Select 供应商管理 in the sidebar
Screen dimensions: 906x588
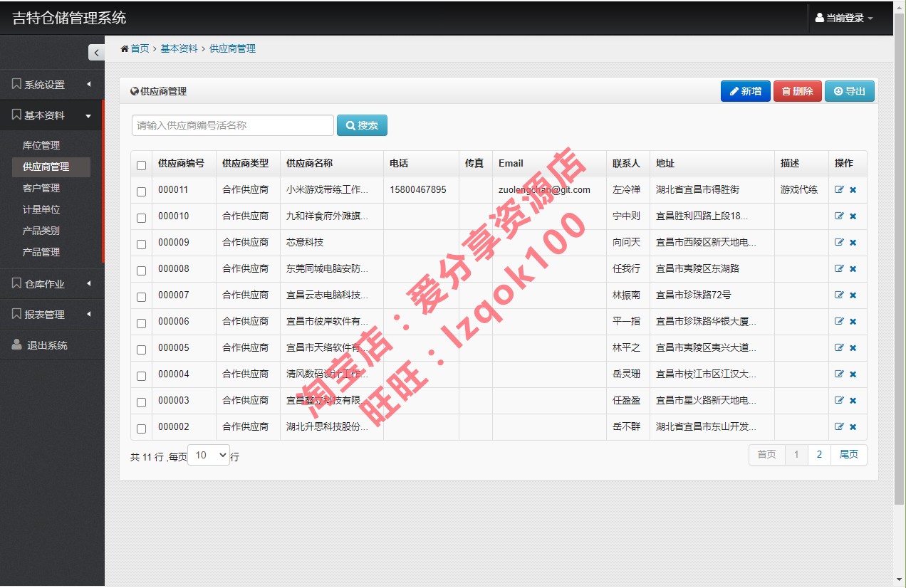[51, 167]
